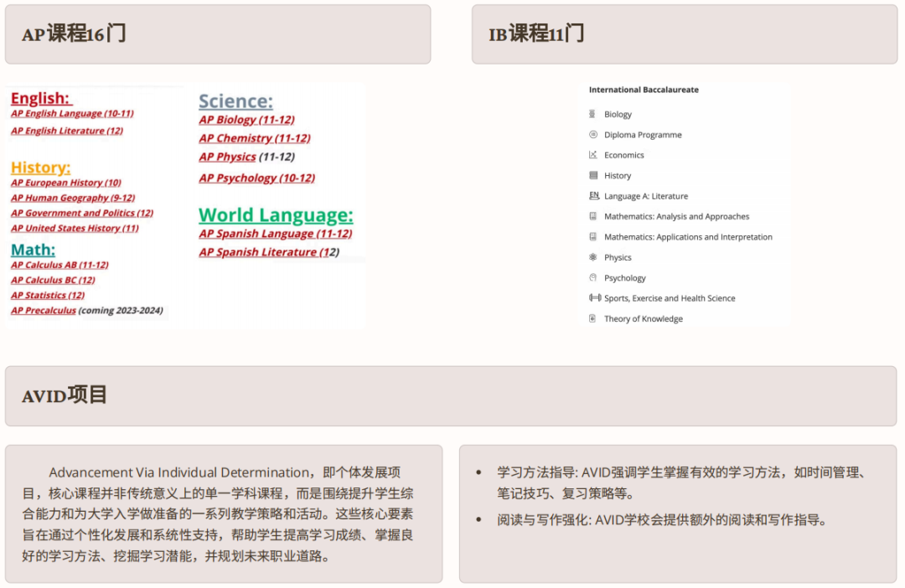
Task: Open the AP Psychology (10-12) link
Action: click(257, 178)
